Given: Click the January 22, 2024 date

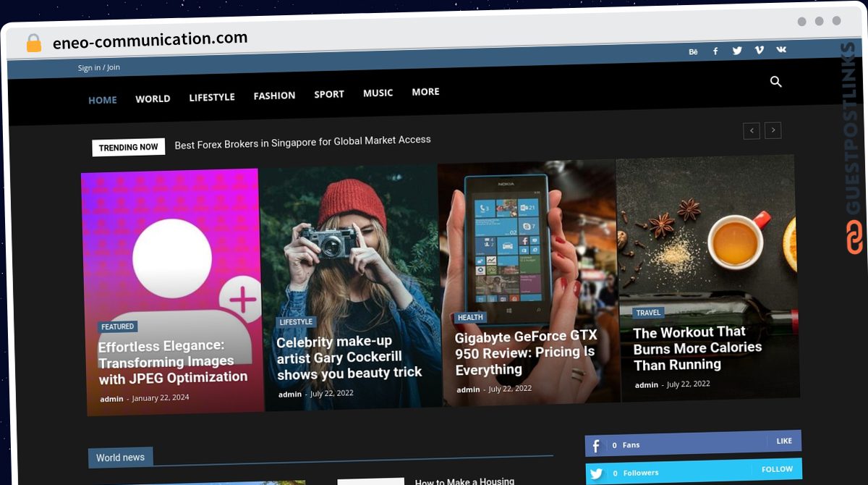Looking at the screenshot, I should [x=161, y=397].
